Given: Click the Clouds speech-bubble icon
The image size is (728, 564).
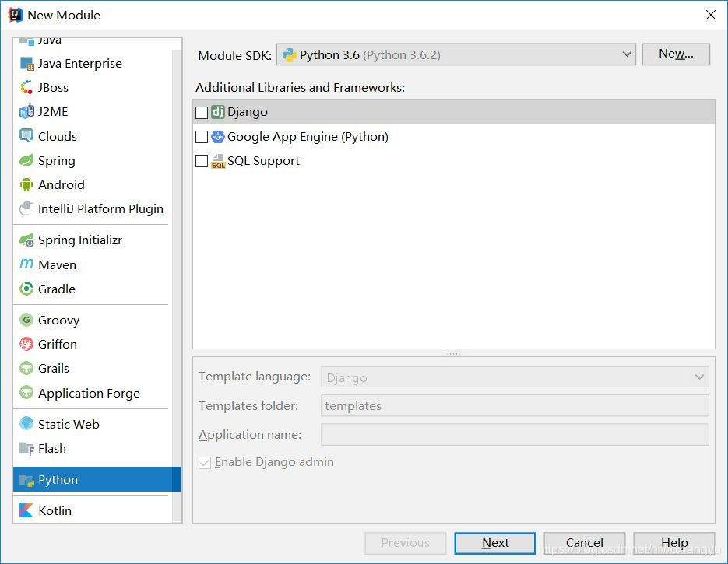Looking at the screenshot, I should [x=26, y=136].
